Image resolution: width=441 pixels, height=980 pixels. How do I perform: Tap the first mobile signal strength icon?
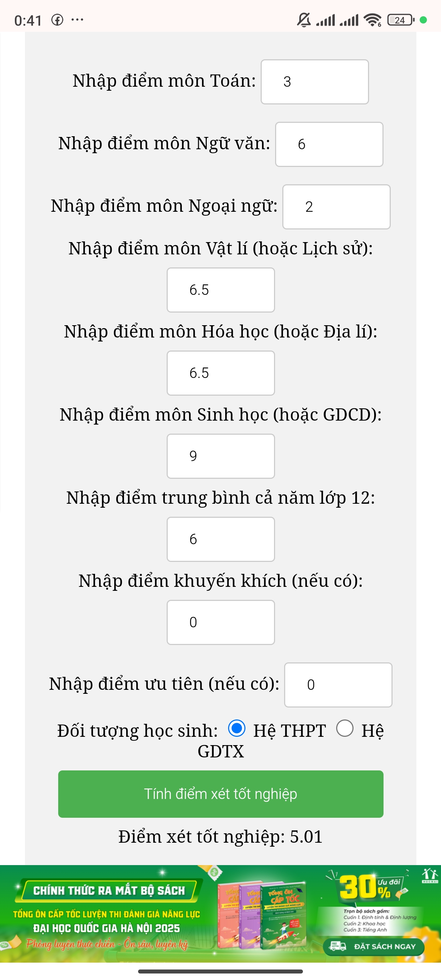click(x=326, y=20)
